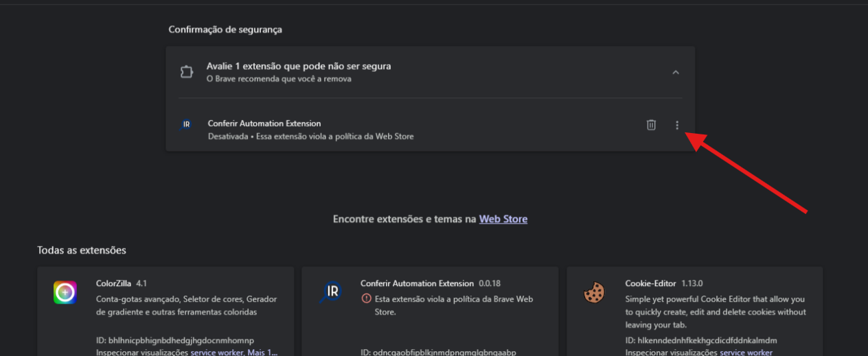868x356 pixels.
Task: Click 'Avalie 1 extensão que pode não ser segura'
Action: point(299,67)
